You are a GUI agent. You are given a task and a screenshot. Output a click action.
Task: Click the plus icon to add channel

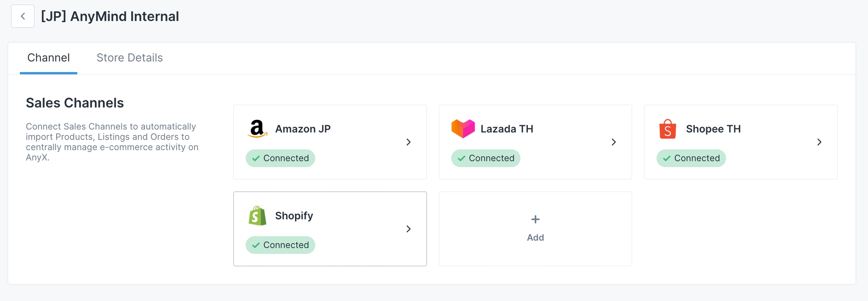(535, 219)
